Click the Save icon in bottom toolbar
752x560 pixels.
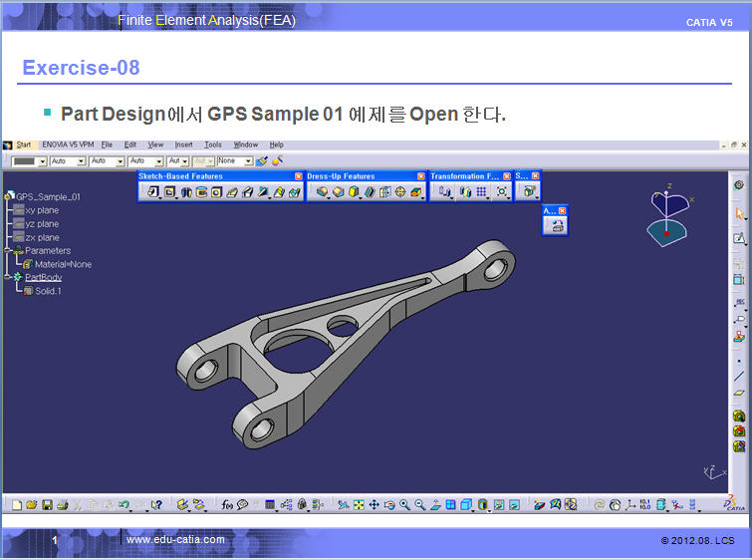click(x=47, y=505)
